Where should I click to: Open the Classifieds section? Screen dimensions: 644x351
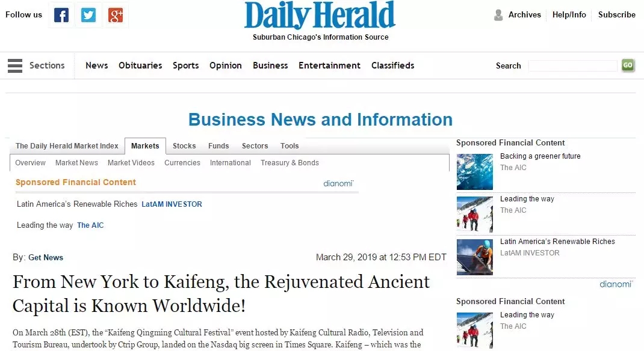tap(392, 66)
